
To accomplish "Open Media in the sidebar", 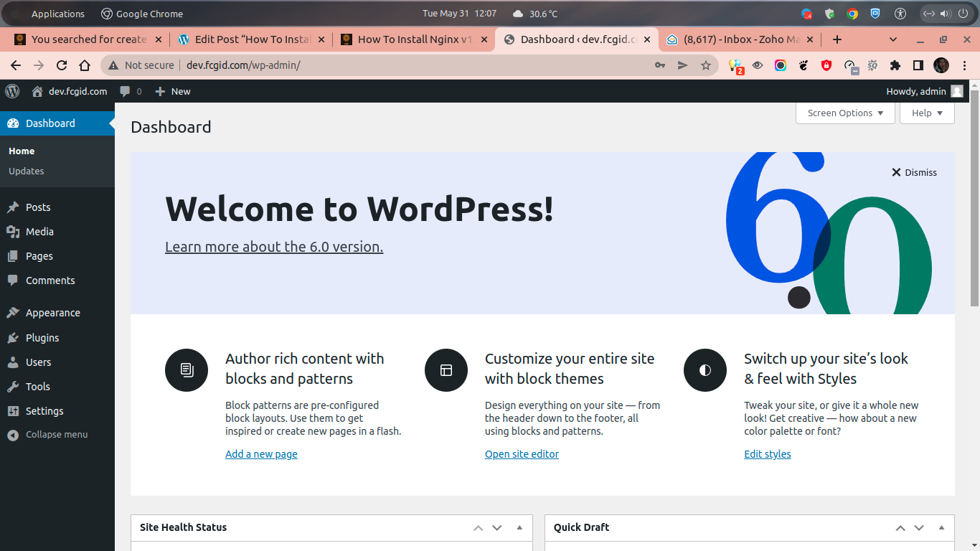I will [57, 232].
